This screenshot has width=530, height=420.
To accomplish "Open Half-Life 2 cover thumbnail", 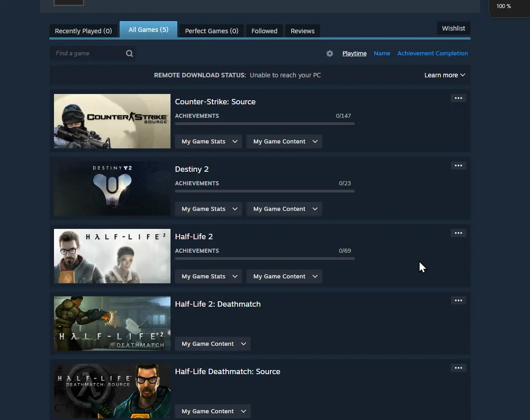I will (x=112, y=256).
